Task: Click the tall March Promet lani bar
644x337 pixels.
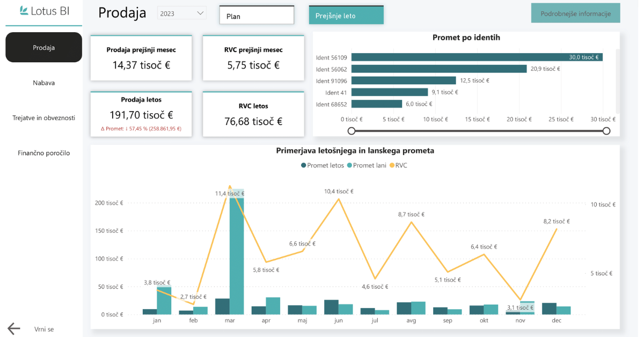Action: coord(237,252)
